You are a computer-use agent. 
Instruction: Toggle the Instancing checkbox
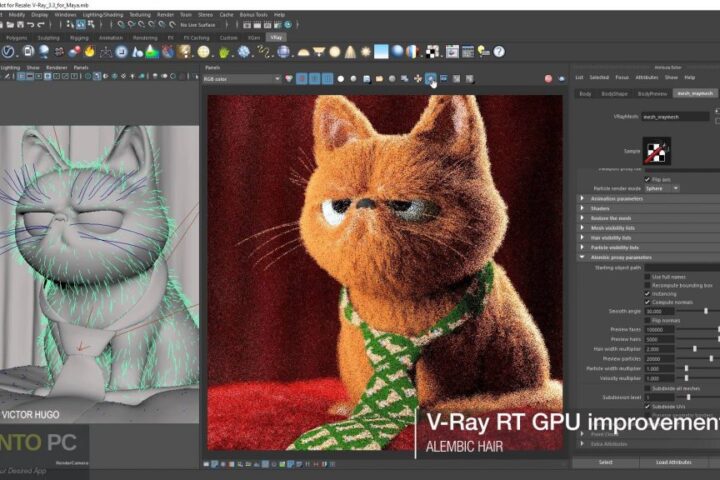[x=647, y=294]
